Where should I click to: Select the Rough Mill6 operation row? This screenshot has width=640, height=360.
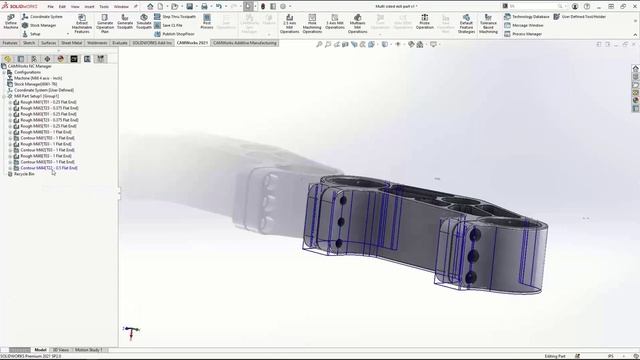[42, 132]
